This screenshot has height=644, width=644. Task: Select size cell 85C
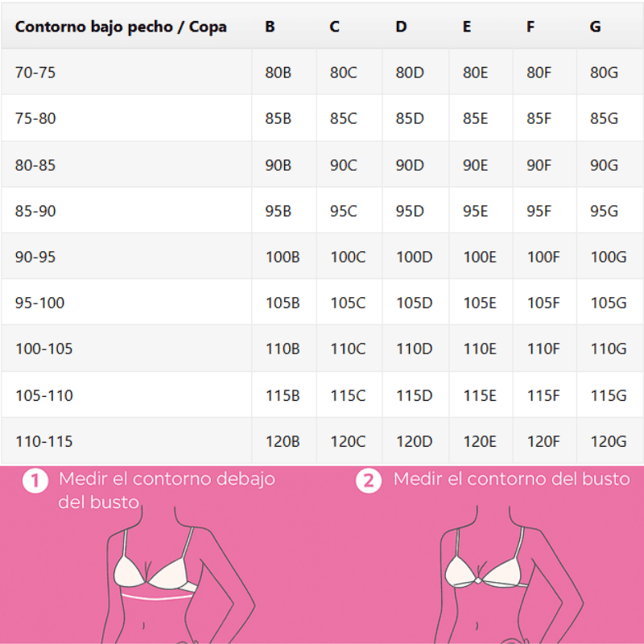(x=344, y=118)
